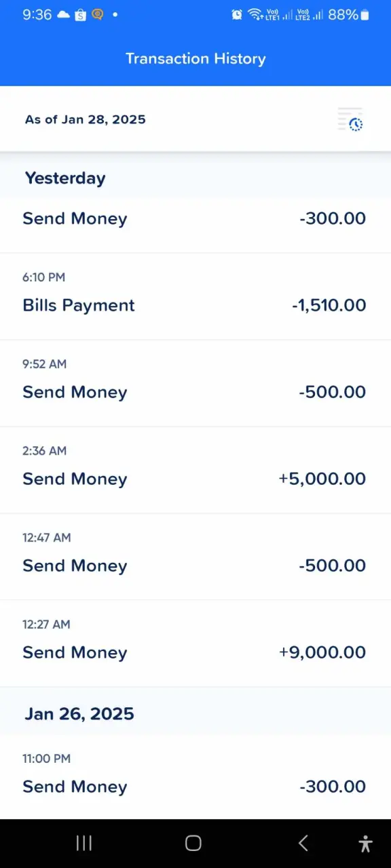Tap the battery indicator showing 88%

(x=349, y=14)
